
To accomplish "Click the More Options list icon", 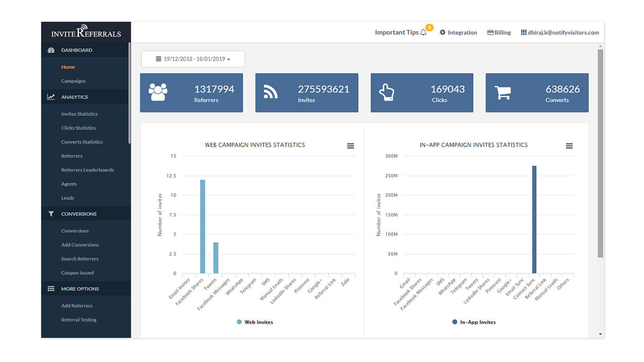I will tap(50, 289).
